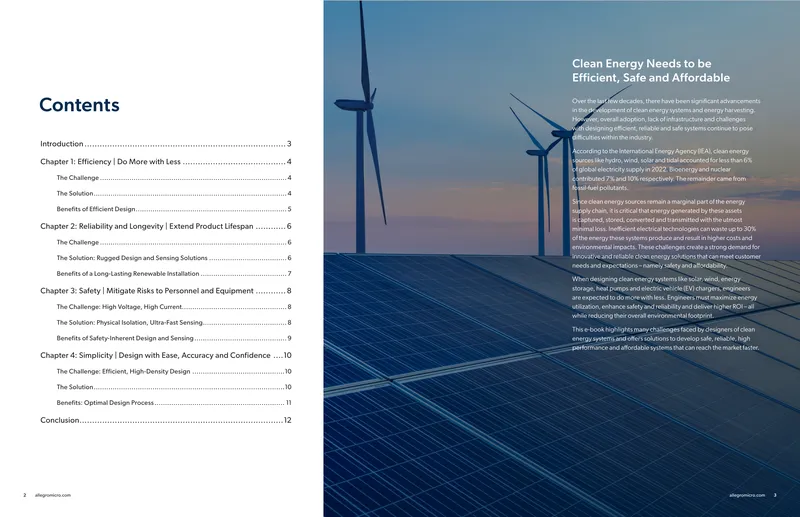The width and height of the screenshot is (800, 517).
Task: Open Chapter 3: Safety entry
Action: (x=166, y=291)
